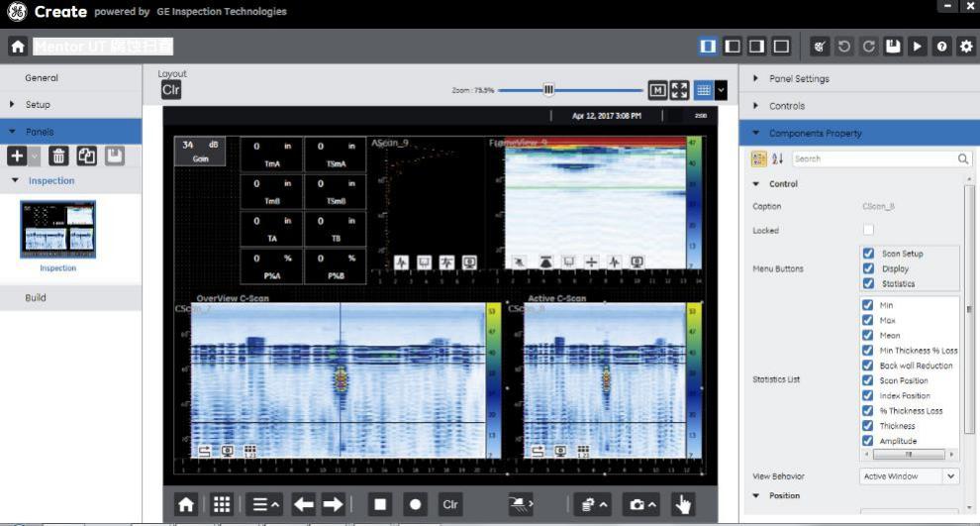Image resolution: width=980 pixels, height=526 pixels.
Task: Select the Build section
Action: 36,297
